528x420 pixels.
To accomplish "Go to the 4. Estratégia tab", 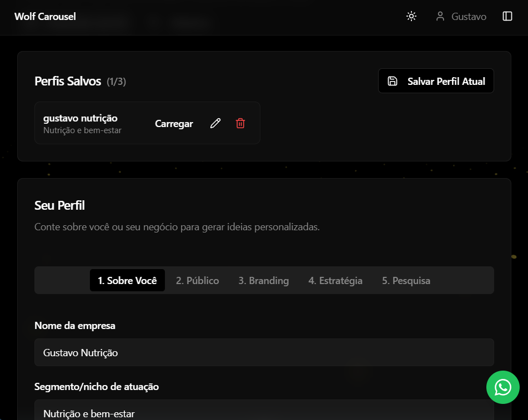I will pyautogui.click(x=335, y=280).
